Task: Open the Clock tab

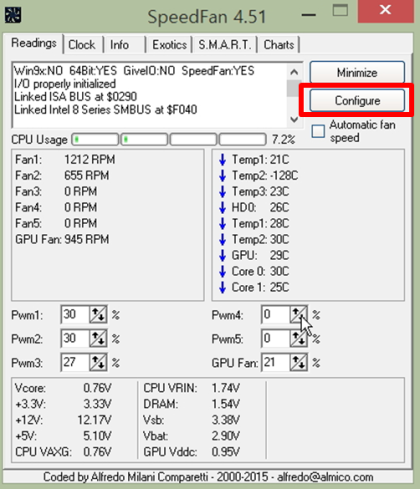Action: click(x=82, y=45)
